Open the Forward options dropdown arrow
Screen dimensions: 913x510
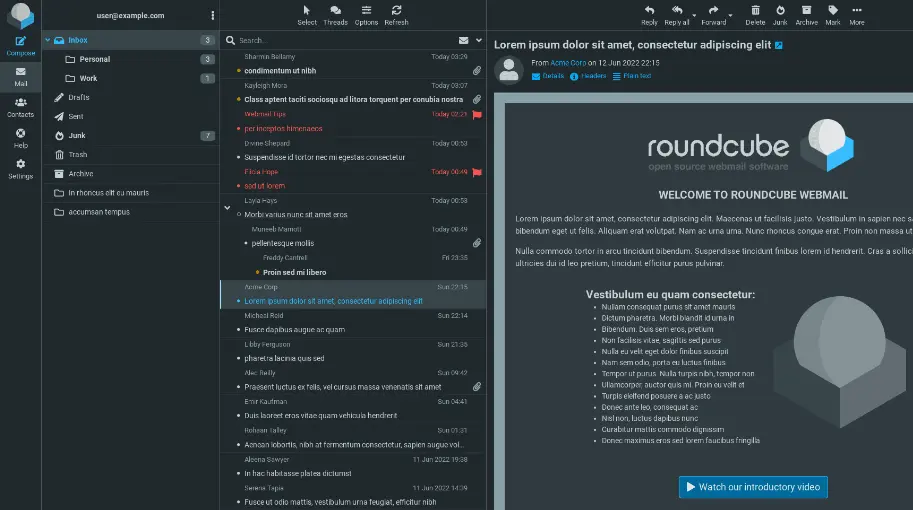pyautogui.click(x=730, y=14)
